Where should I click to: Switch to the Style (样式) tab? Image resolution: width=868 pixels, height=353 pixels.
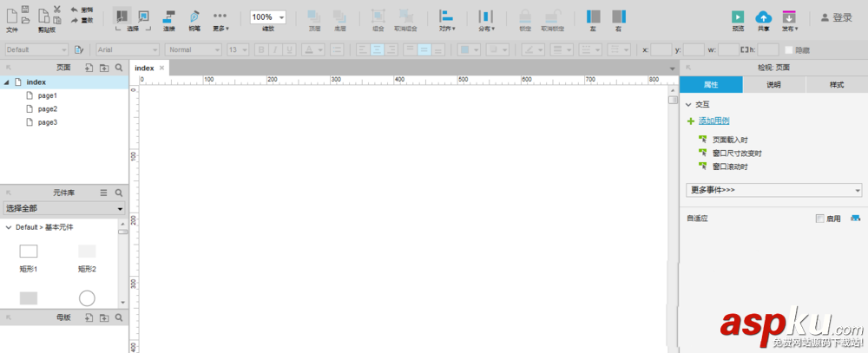pyautogui.click(x=837, y=85)
